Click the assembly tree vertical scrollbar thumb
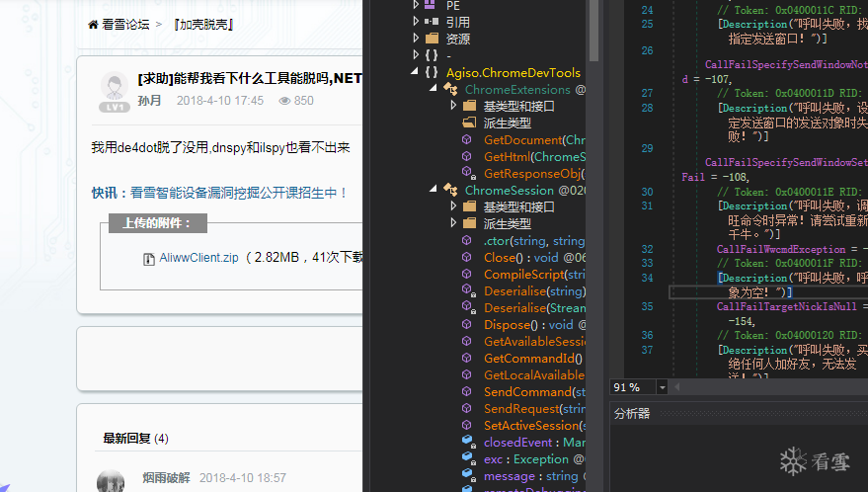 [594, 31]
